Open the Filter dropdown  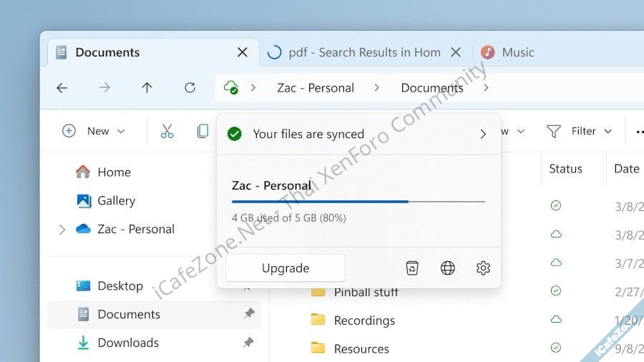click(x=580, y=131)
